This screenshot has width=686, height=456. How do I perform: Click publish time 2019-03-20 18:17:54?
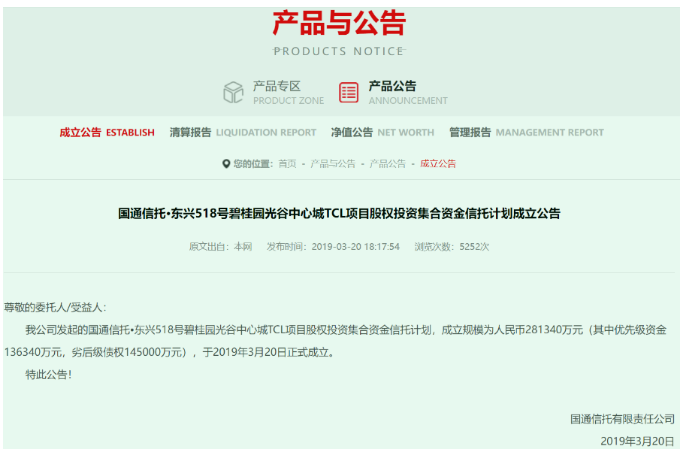[333, 247]
